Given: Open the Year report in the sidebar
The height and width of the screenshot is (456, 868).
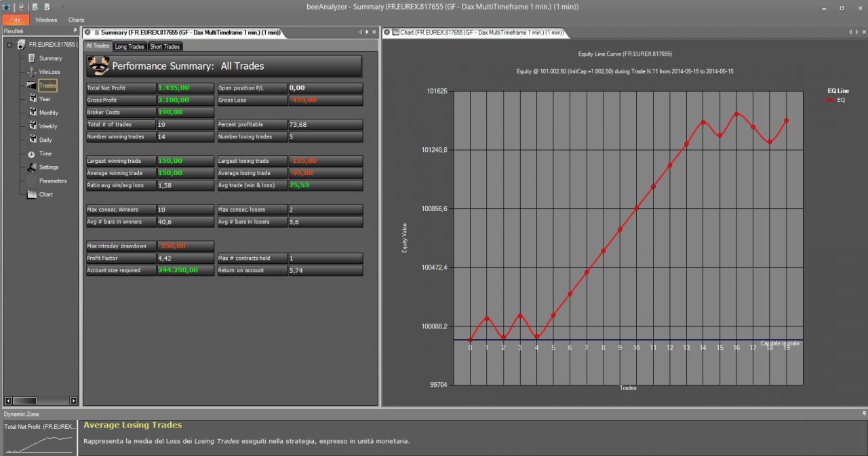Looking at the screenshot, I should 45,99.
